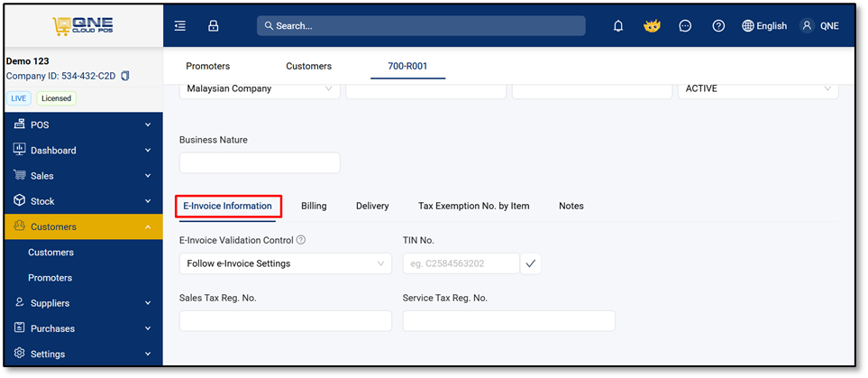This screenshot has height=378, width=868.
Task: Expand the POS menu chevron
Action: [x=148, y=125]
